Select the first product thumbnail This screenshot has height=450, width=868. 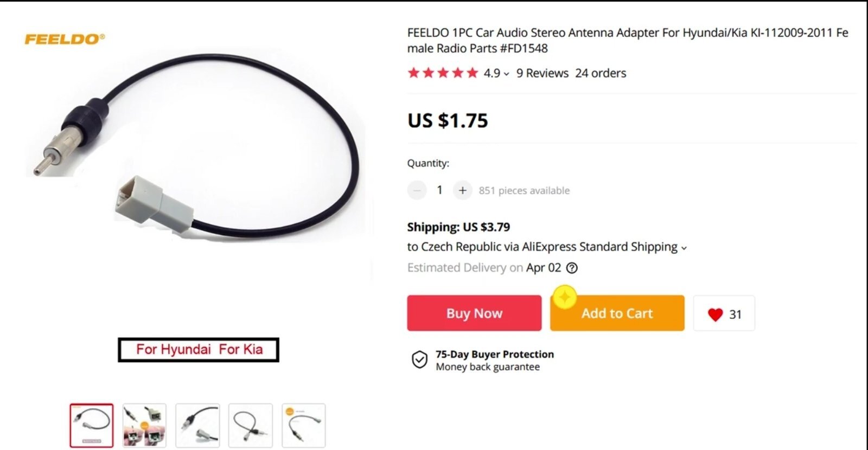point(92,426)
